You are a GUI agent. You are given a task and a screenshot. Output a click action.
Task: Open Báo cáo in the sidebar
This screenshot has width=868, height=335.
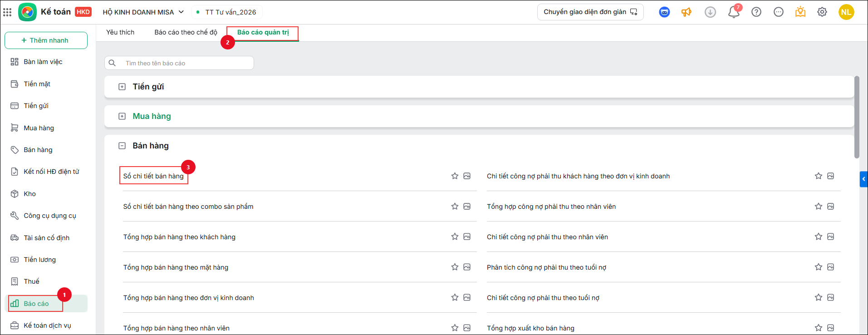(x=46, y=304)
